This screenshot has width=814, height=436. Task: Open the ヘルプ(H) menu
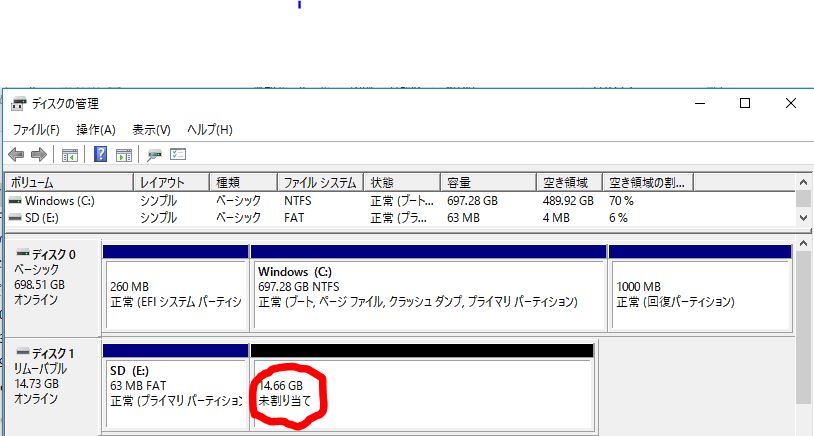[x=209, y=130]
